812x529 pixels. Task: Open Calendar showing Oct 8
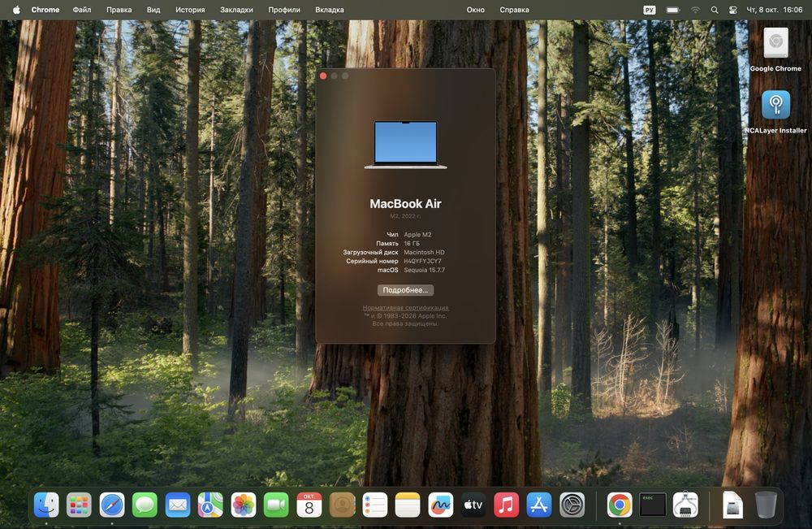pyautogui.click(x=309, y=505)
